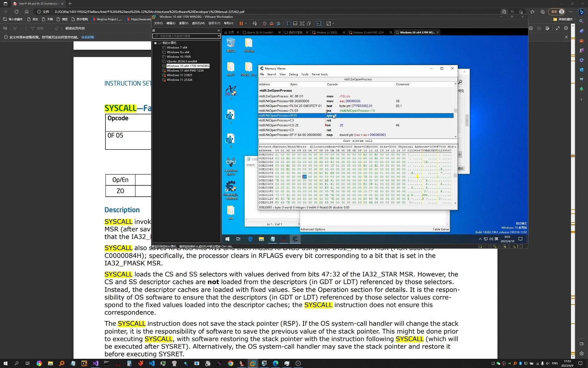Open Bing chat sidebar icon
The width and height of the screenshot is (588, 368).
point(582,12)
